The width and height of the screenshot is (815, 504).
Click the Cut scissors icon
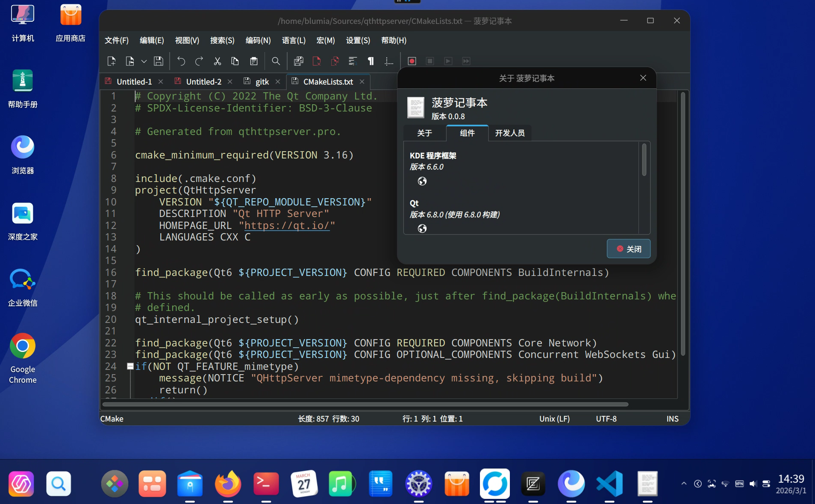(x=217, y=61)
